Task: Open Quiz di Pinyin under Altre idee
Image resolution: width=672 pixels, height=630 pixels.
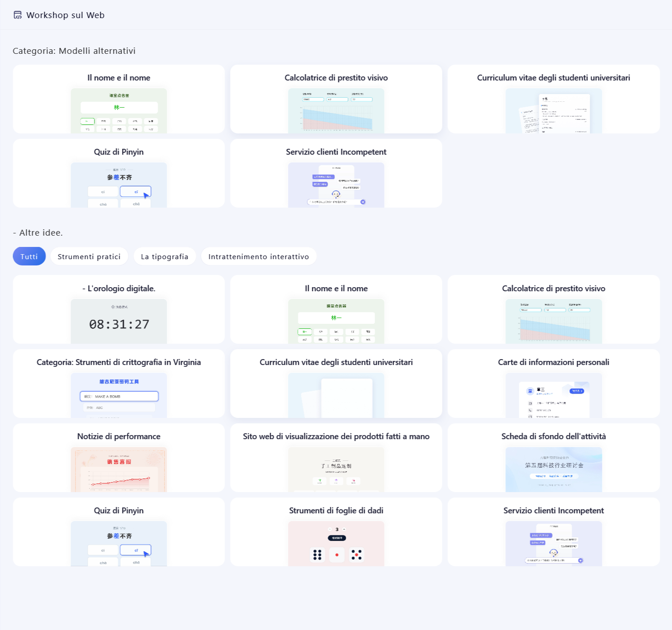Action: pos(119,532)
